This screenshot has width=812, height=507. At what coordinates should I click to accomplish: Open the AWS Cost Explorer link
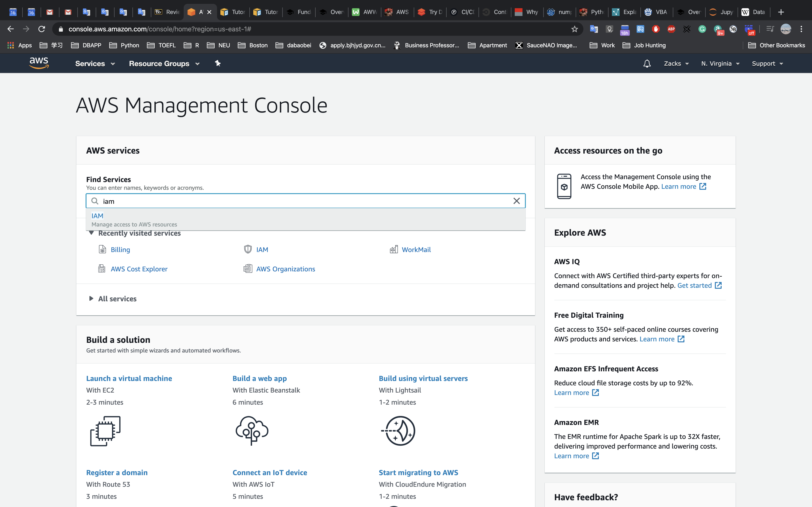139,269
